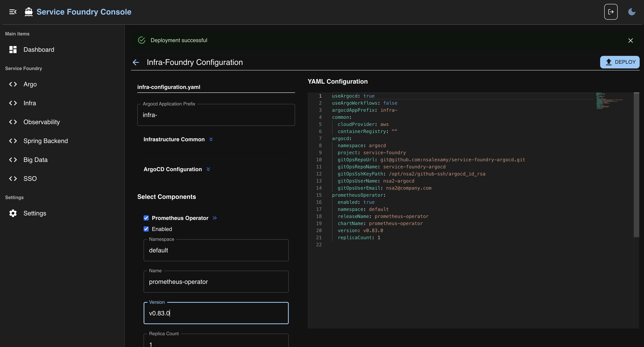Open the SSO menu item
The width and height of the screenshot is (644, 347).
click(62, 178)
